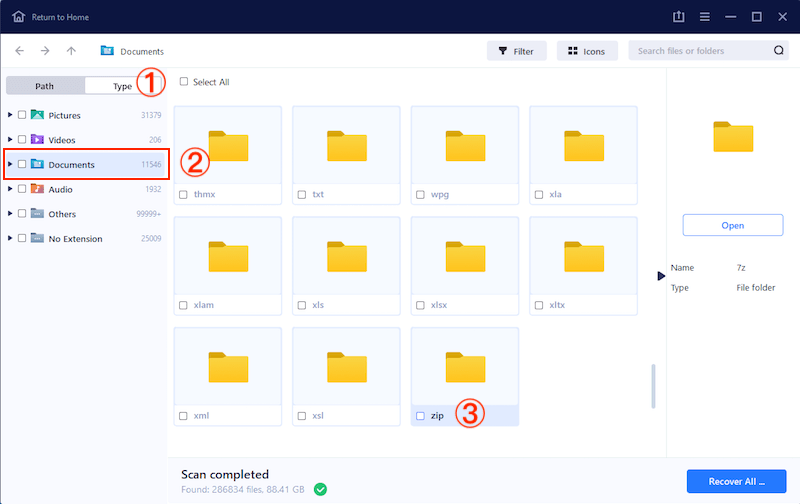This screenshot has height=504, width=800.
Task: Open the Filter options
Action: pyautogui.click(x=516, y=51)
